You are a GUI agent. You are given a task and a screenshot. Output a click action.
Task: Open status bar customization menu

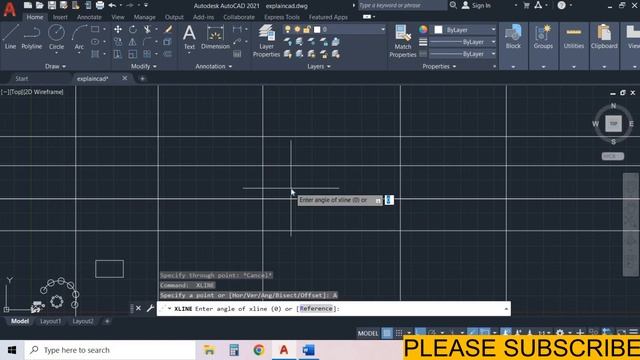(x=633, y=332)
